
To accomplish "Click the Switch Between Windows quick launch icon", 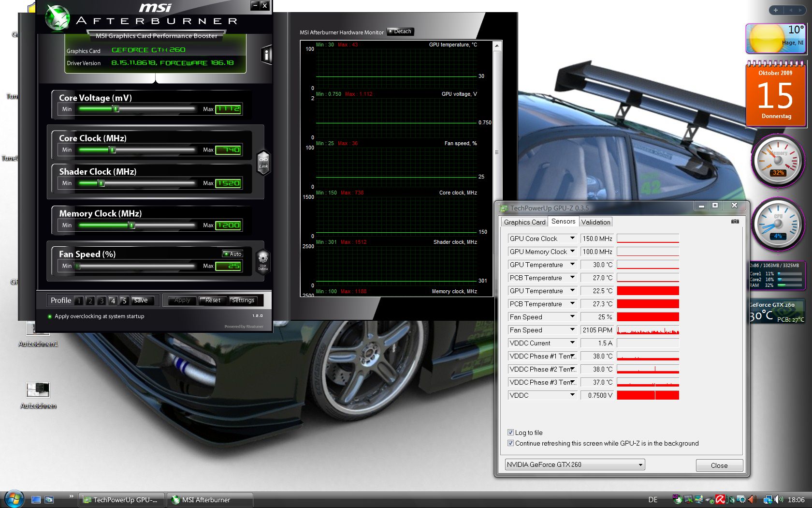I will 49,500.
